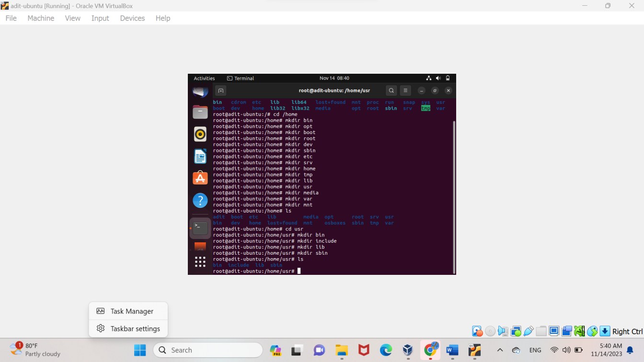Click the VirtualBox optical disk icon
The width and height of the screenshot is (644, 362).
[490, 331]
